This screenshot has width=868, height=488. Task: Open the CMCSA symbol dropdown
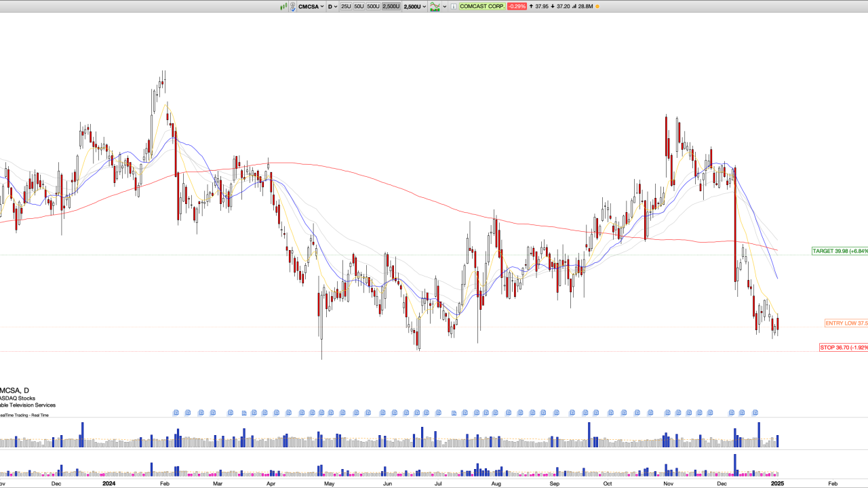[311, 6]
